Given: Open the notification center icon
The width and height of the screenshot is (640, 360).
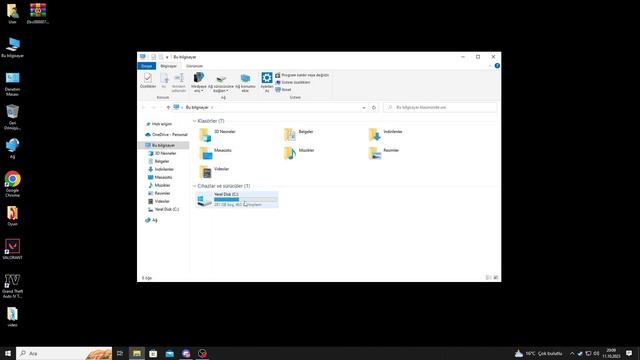Looking at the screenshot, I should point(629,353).
